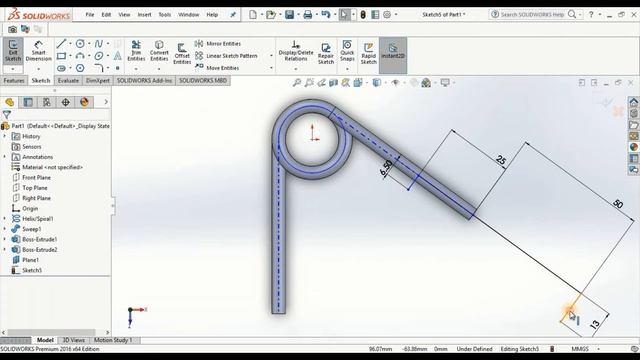Select the Arc sketch tool
The width and height of the screenshot is (640, 360).
click(80, 56)
